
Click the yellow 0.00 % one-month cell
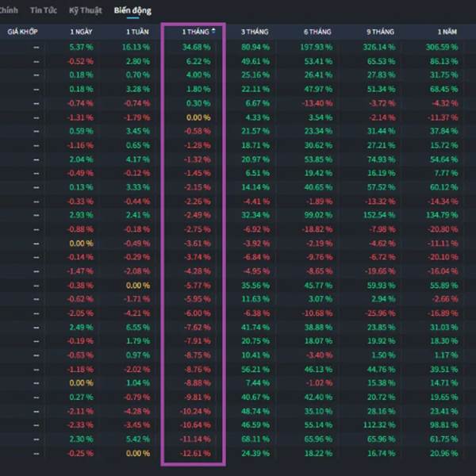(x=198, y=117)
